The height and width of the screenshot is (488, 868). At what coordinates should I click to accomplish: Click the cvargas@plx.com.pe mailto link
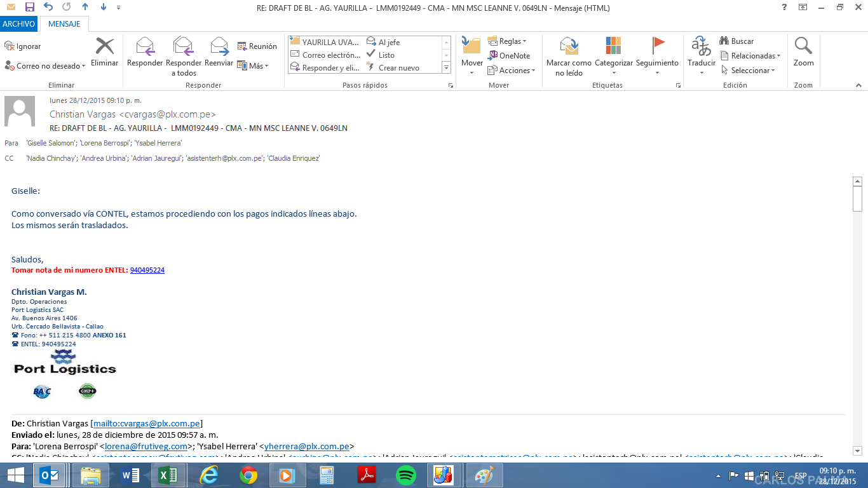pos(147,423)
